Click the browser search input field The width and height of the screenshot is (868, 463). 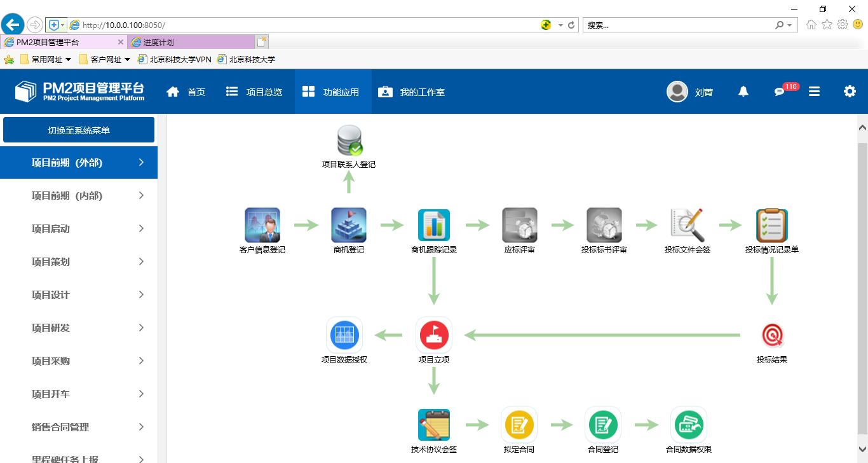[677, 25]
